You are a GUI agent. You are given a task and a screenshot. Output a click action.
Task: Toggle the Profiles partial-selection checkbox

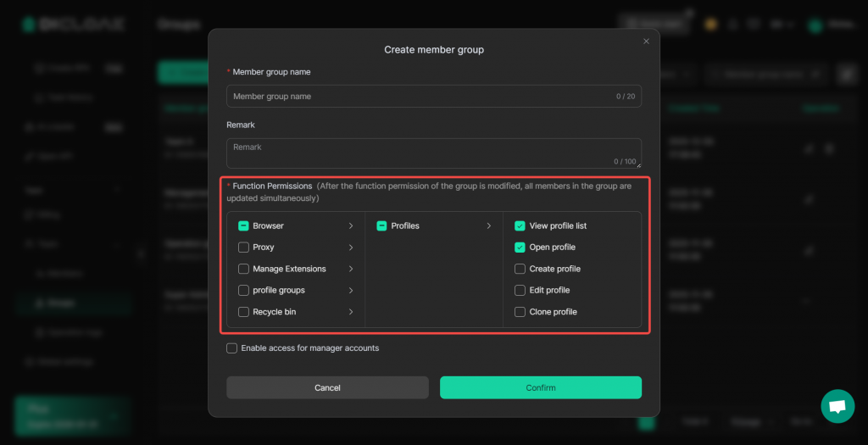pyautogui.click(x=381, y=226)
